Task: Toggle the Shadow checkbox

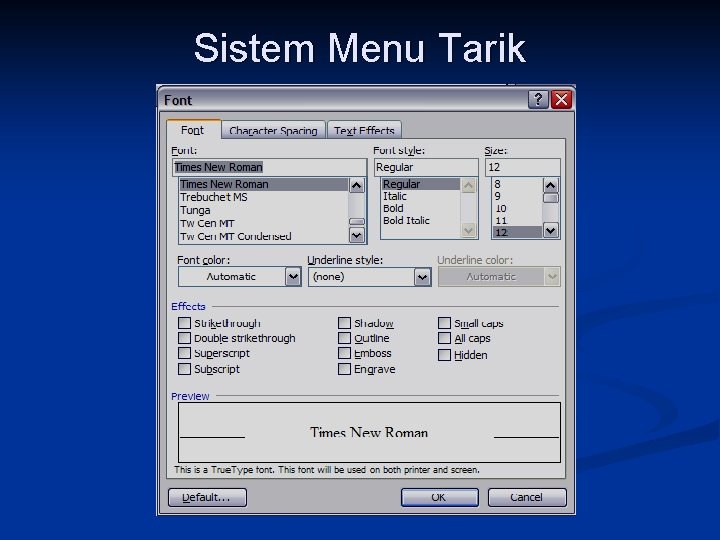Action: [x=344, y=323]
